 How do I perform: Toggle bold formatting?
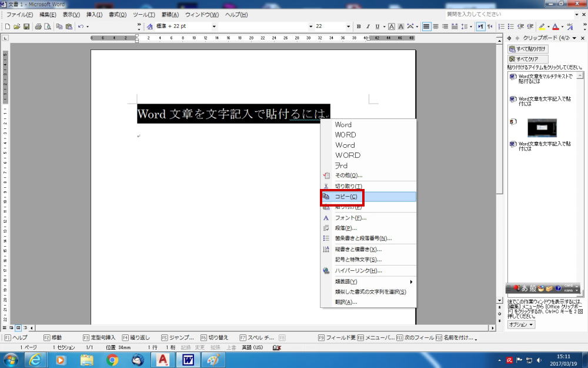click(359, 26)
